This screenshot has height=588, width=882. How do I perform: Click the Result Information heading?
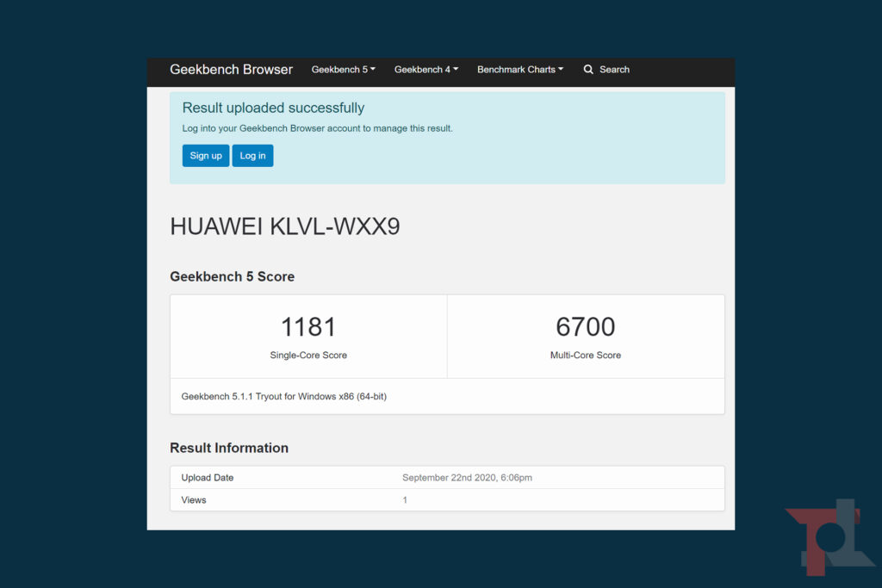228,449
